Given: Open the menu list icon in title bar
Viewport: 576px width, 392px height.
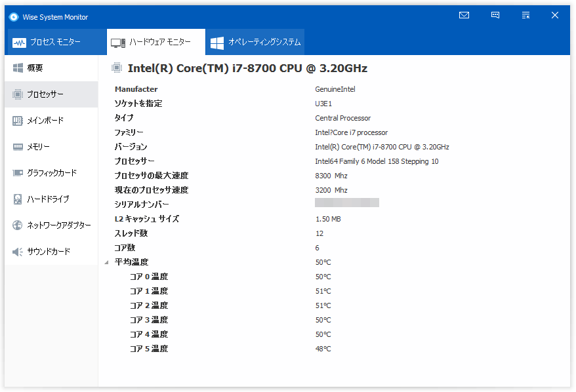Looking at the screenshot, I should pos(525,15).
